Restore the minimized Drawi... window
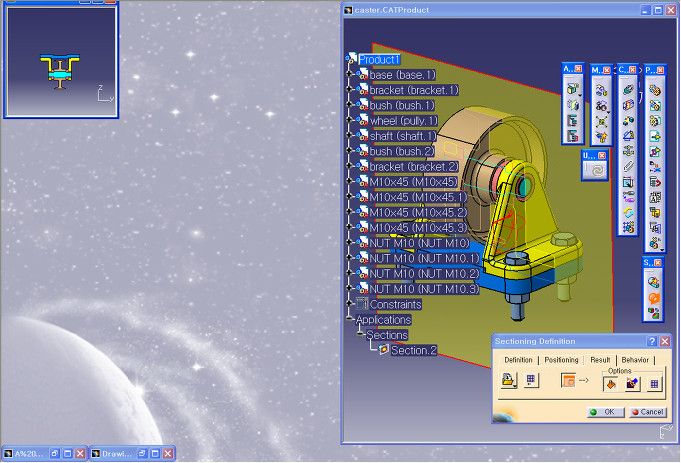This screenshot has width=681, height=463. click(142, 454)
